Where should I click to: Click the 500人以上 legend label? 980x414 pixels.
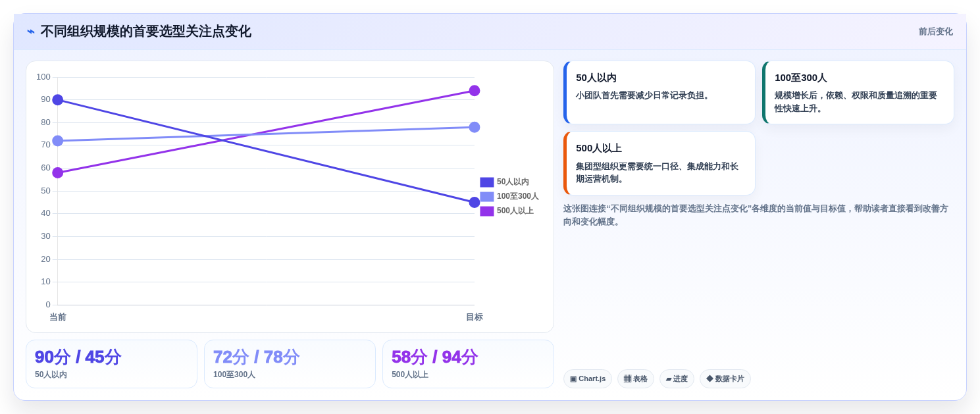tap(515, 211)
